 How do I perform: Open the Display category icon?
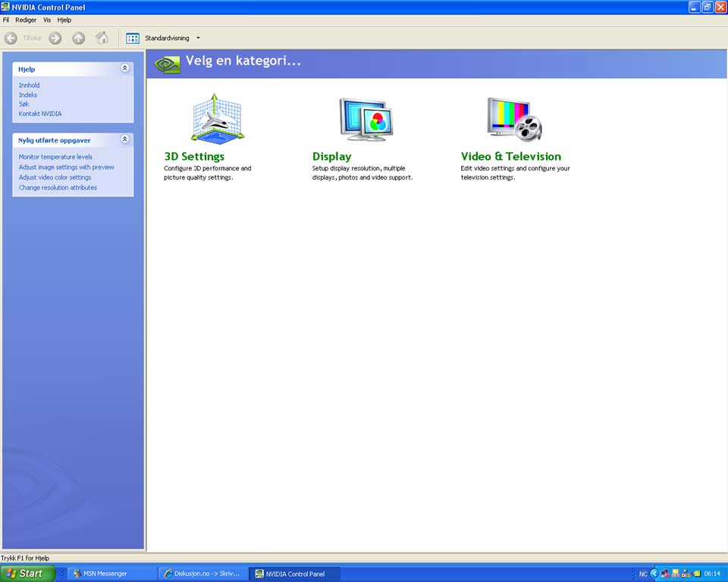[x=366, y=119]
